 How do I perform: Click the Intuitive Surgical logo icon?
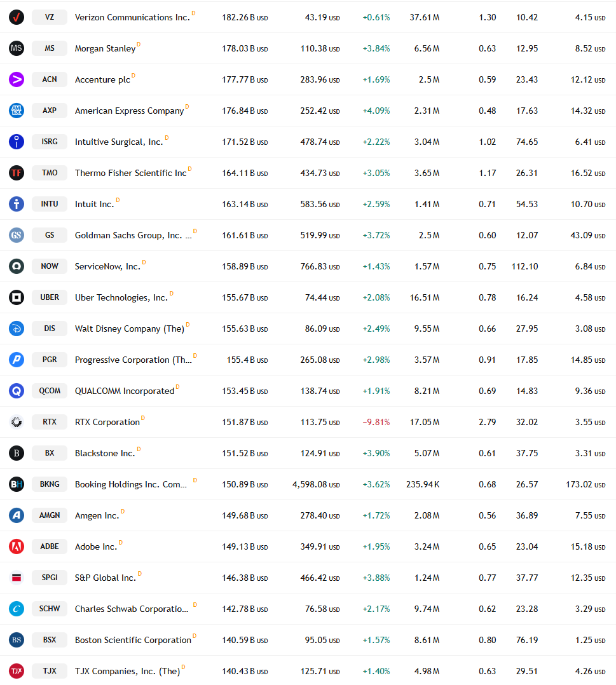coord(17,142)
